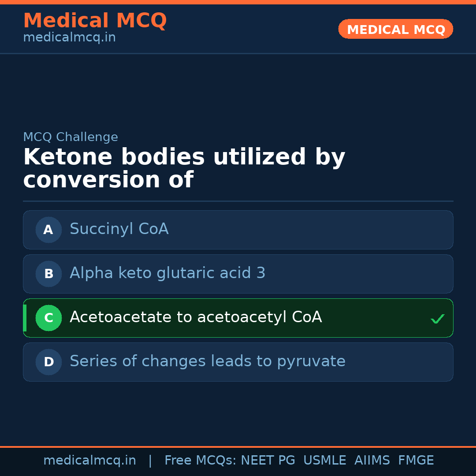Click the green circled letter C badge

[48, 318]
